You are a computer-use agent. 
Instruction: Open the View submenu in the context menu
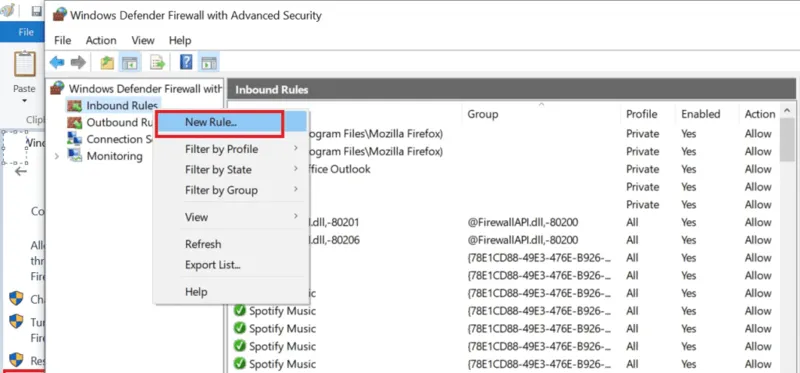(x=232, y=217)
